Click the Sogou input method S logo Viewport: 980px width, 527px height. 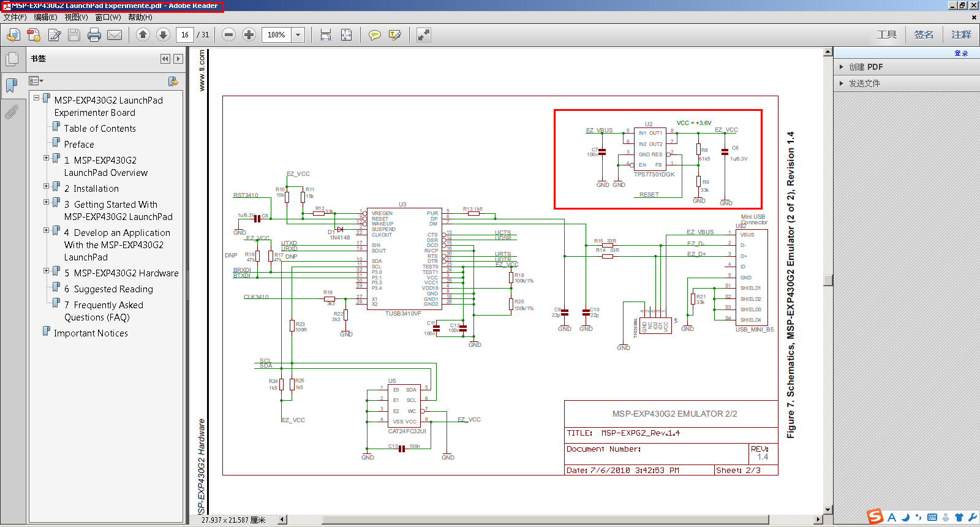click(x=875, y=517)
